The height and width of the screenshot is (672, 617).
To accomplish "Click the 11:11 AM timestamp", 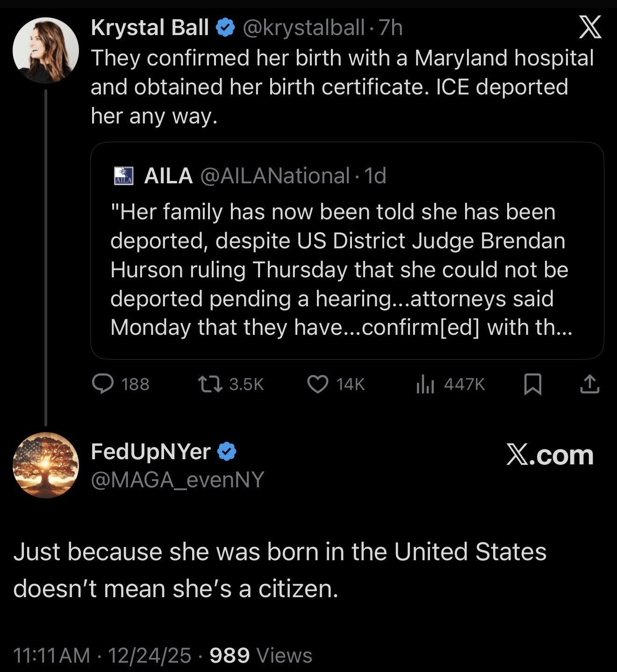I will (51, 655).
